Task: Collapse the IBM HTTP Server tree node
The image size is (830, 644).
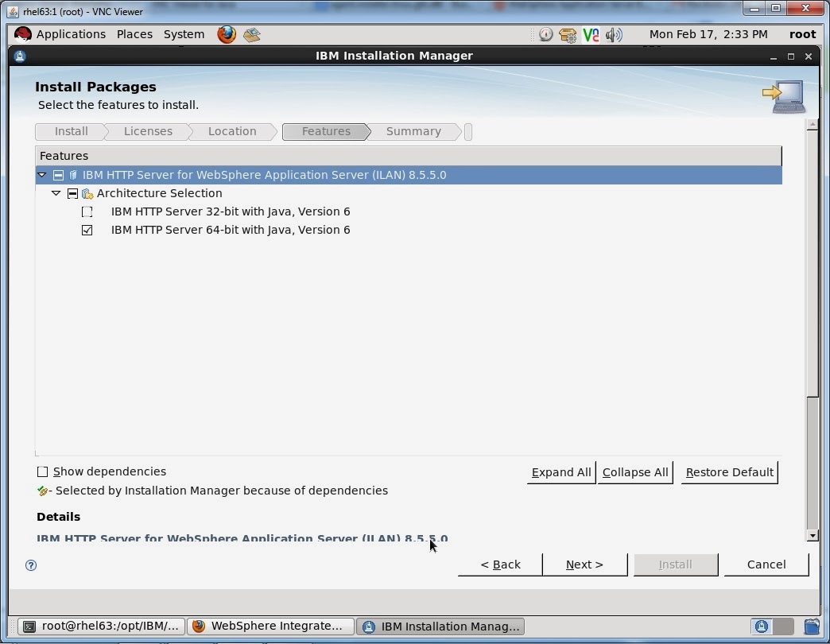Action: tap(42, 175)
